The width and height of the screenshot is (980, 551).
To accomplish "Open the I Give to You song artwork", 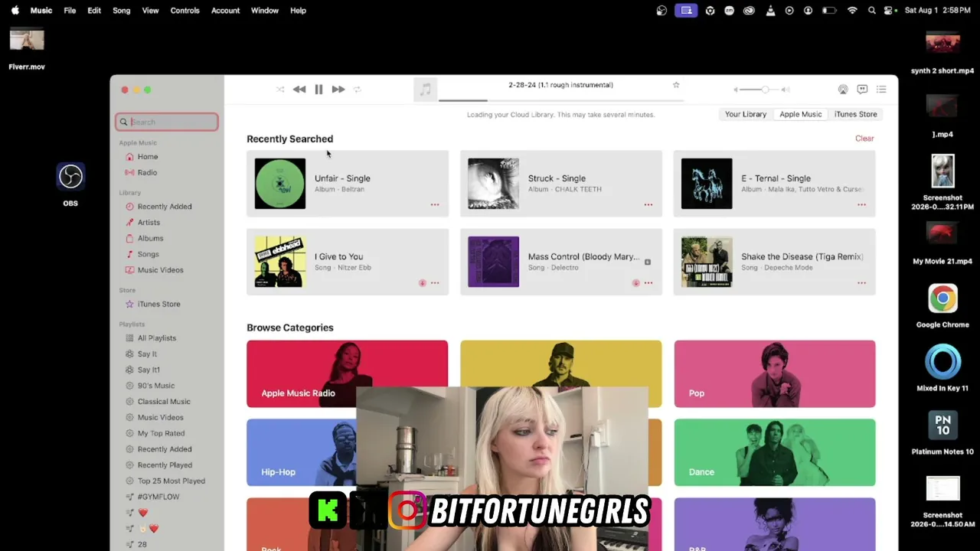I will click(280, 262).
